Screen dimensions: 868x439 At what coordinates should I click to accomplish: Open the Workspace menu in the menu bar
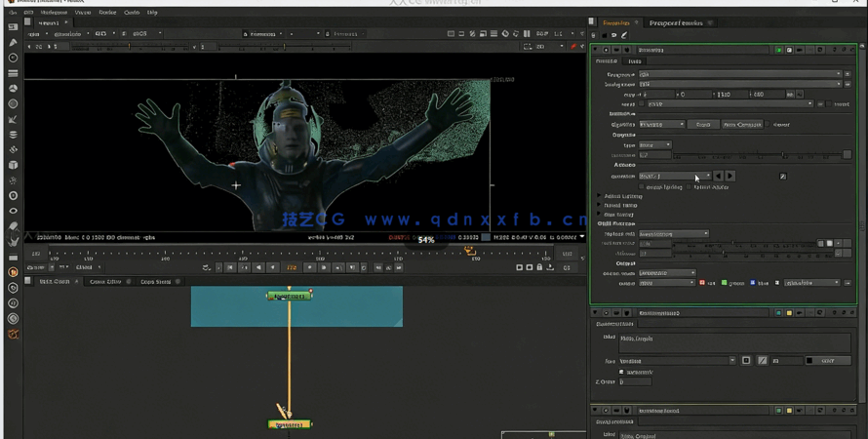click(54, 13)
